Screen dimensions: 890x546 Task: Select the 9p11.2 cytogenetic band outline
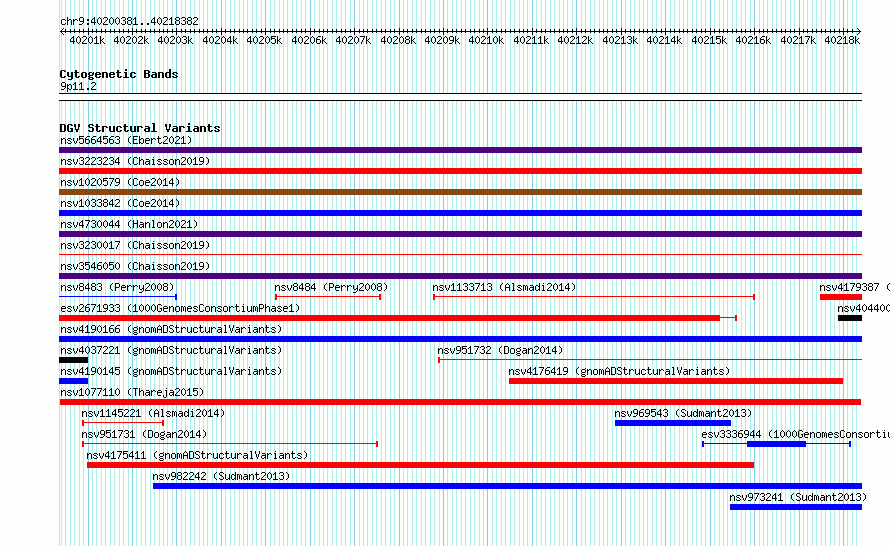tap(460, 97)
